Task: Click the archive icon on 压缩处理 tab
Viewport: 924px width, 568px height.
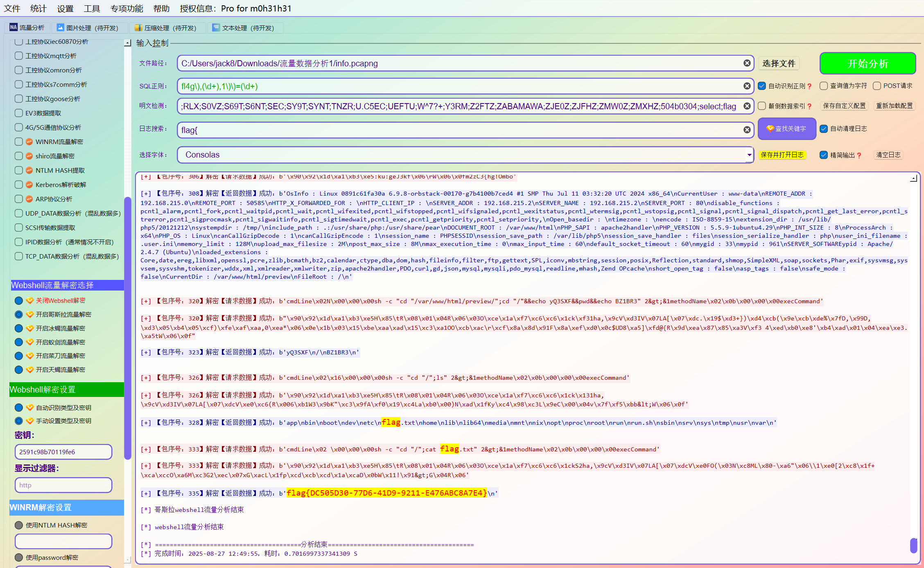Action: click(138, 27)
